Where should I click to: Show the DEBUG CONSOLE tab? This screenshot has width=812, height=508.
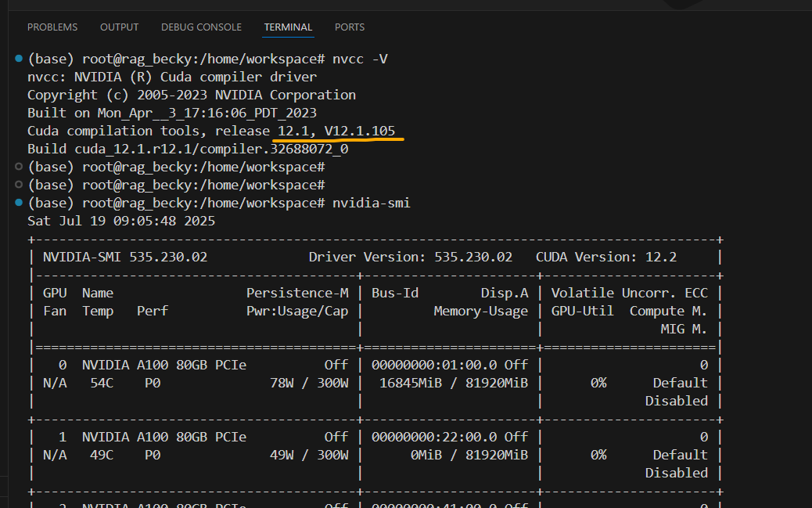(x=201, y=27)
